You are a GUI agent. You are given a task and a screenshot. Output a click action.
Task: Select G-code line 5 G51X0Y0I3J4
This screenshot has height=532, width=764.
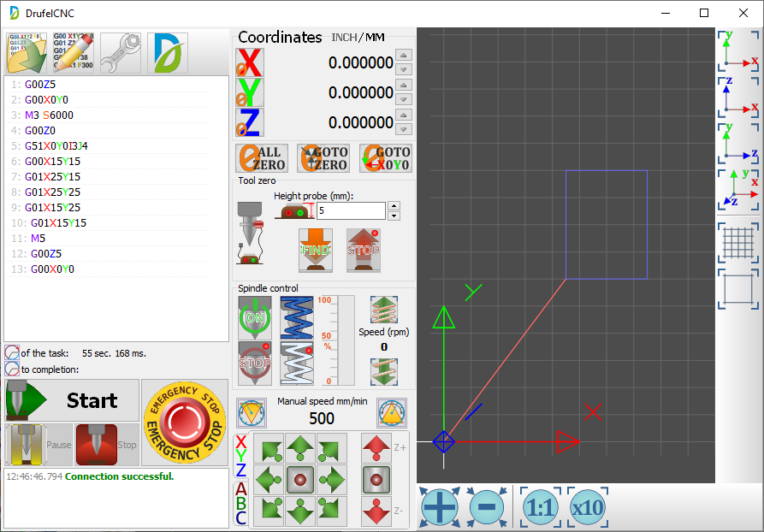click(56, 145)
